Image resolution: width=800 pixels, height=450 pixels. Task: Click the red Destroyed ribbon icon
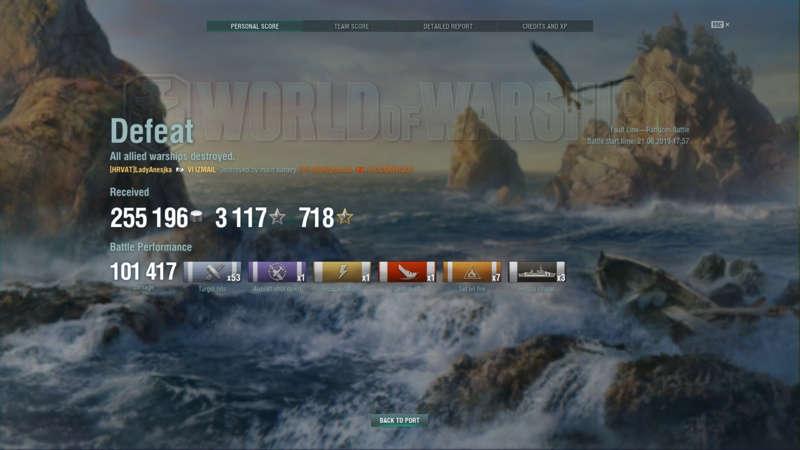(406, 272)
